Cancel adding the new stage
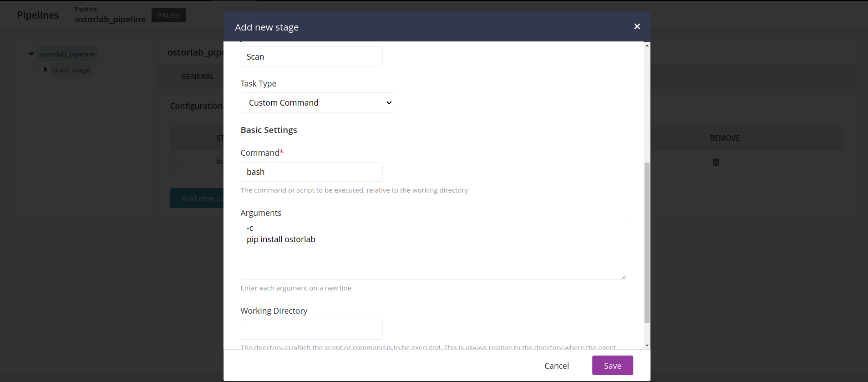 point(556,366)
